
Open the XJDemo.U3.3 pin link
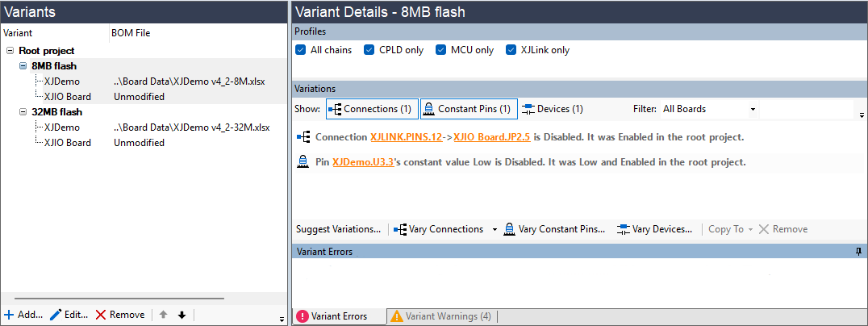coord(362,162)
